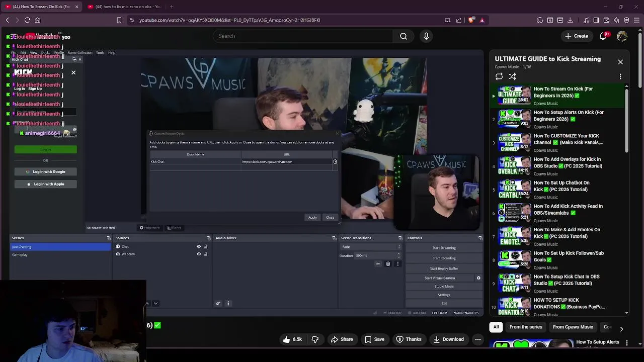Screen dimensions: 644x362
Task: Toggle the browser sidebar panel icon
Action: (x=596, y=20)
